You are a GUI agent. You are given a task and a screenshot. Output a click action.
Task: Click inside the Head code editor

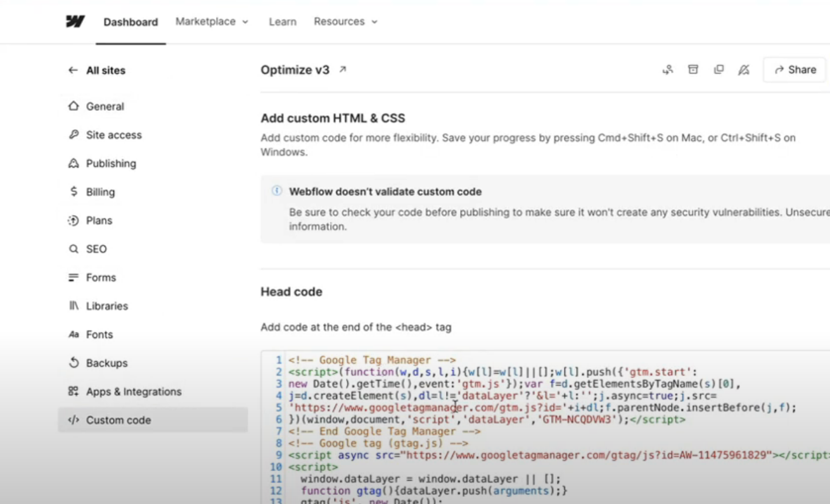pyautogui.click(x=545, y=427)
